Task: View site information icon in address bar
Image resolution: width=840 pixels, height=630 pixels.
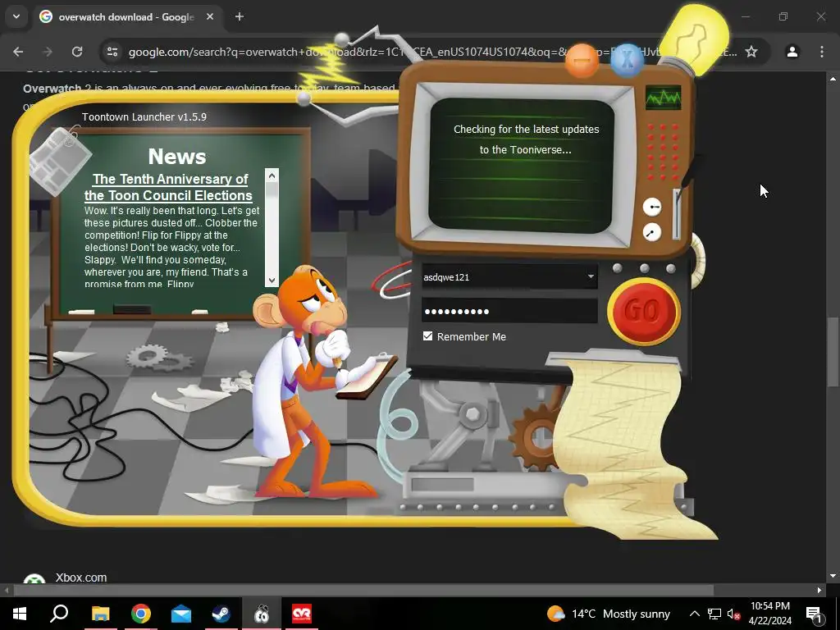Action: (112, 52)
